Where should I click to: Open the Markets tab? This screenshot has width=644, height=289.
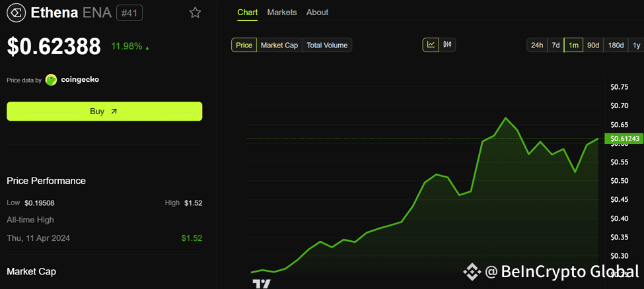tap(282, 13)
